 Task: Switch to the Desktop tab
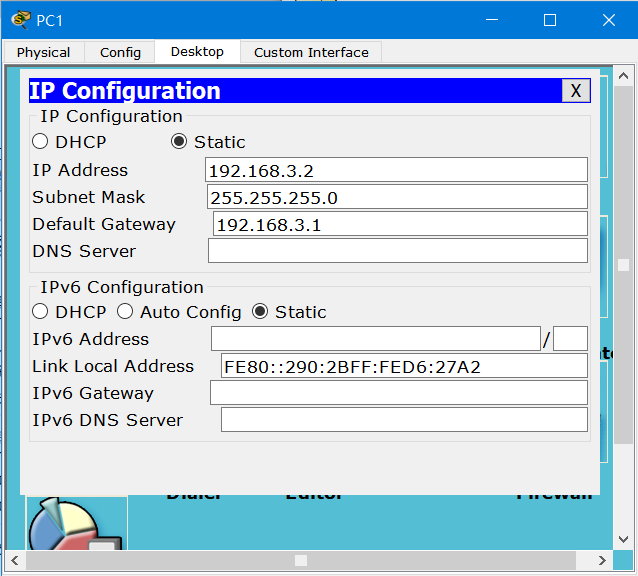pos(197,52)
